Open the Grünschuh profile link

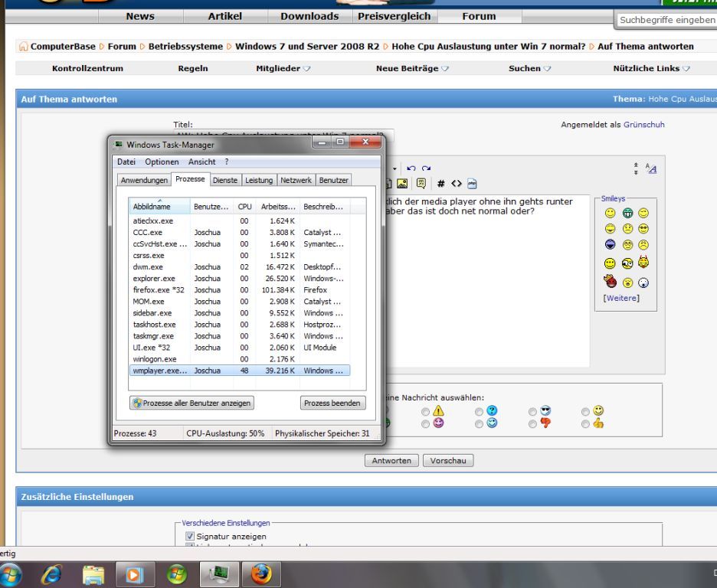tap(643, 125)
